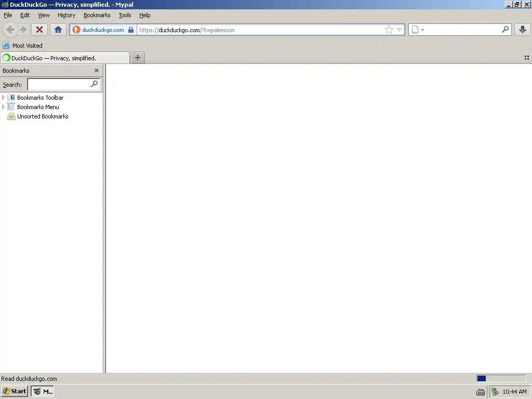Screen dimensions: 532x399
Task: Open the History menu
Action: click(66, 15)
